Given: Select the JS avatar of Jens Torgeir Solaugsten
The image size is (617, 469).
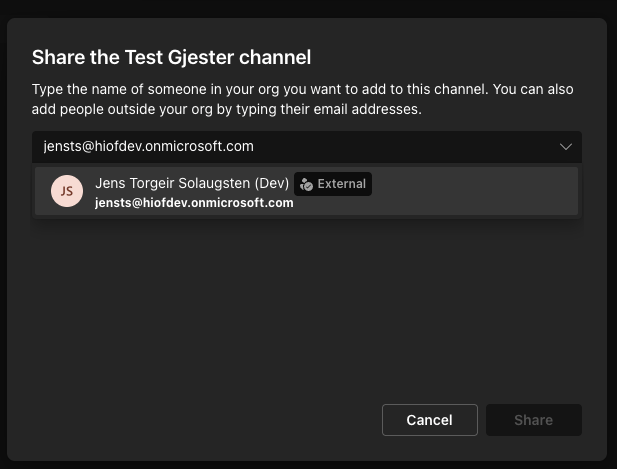Looking at the screenshot, I should click(x=67, y=191).
